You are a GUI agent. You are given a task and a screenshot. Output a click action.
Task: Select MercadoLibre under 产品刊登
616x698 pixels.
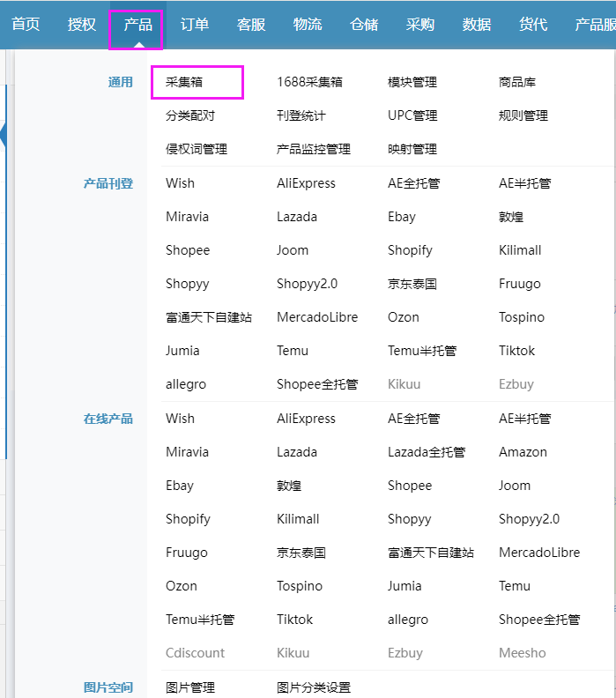(317, 317)
